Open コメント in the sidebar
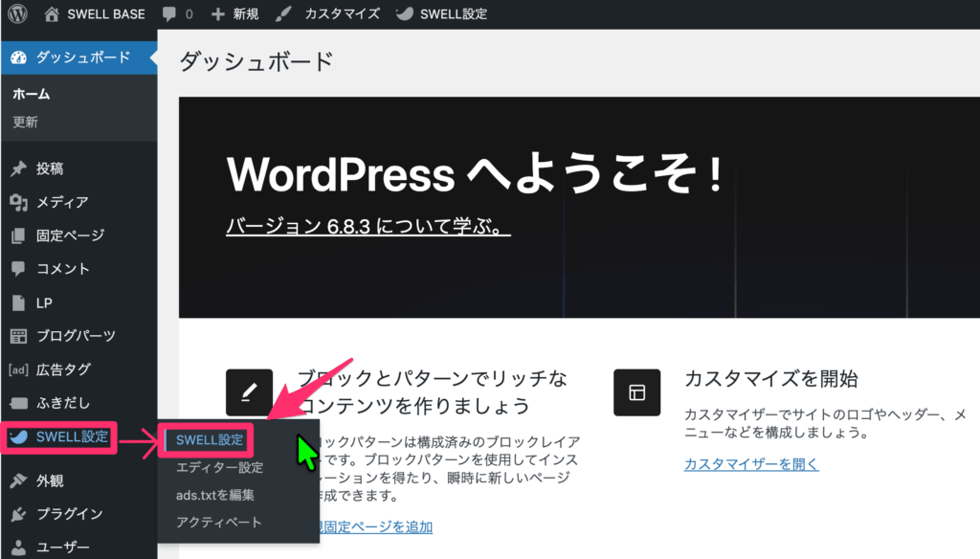The height and width of the screenshot is (559, 980). tap(62, 269)
